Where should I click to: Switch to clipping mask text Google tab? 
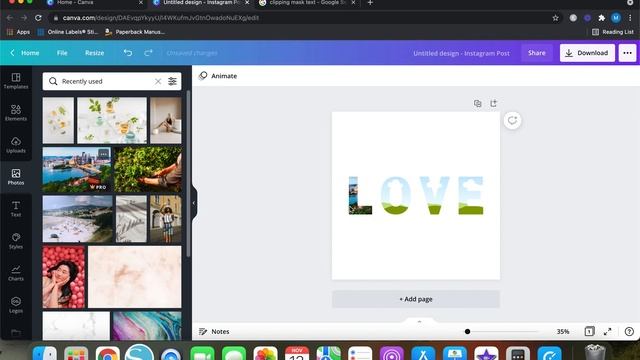coord(307,3)
